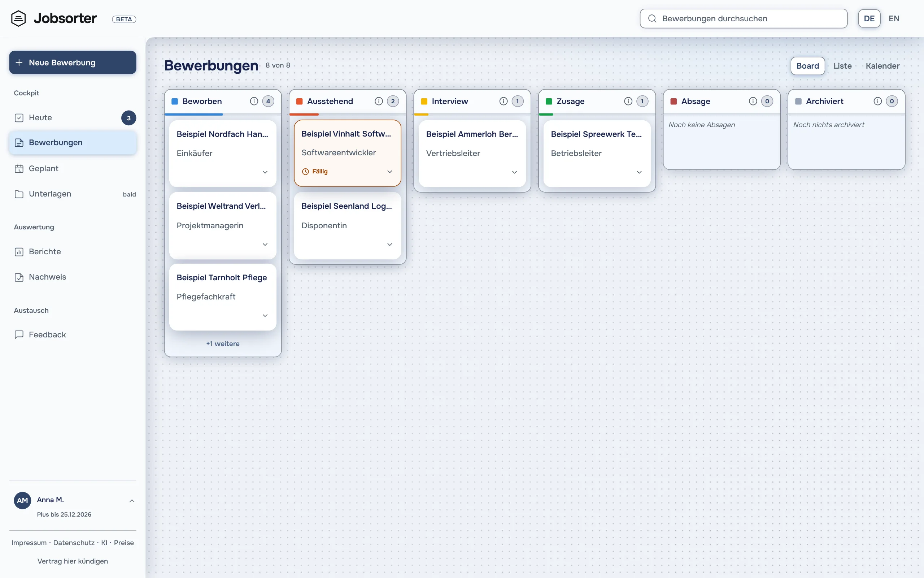Click the Neue Bewerbung button
This screenshot has height=578, width=924.
(x=73, y=63)
